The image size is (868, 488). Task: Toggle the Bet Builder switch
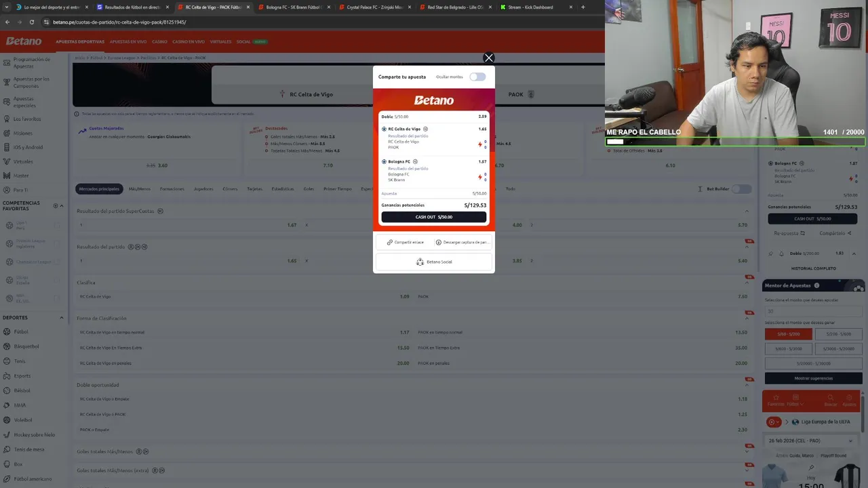coord(741,188)
